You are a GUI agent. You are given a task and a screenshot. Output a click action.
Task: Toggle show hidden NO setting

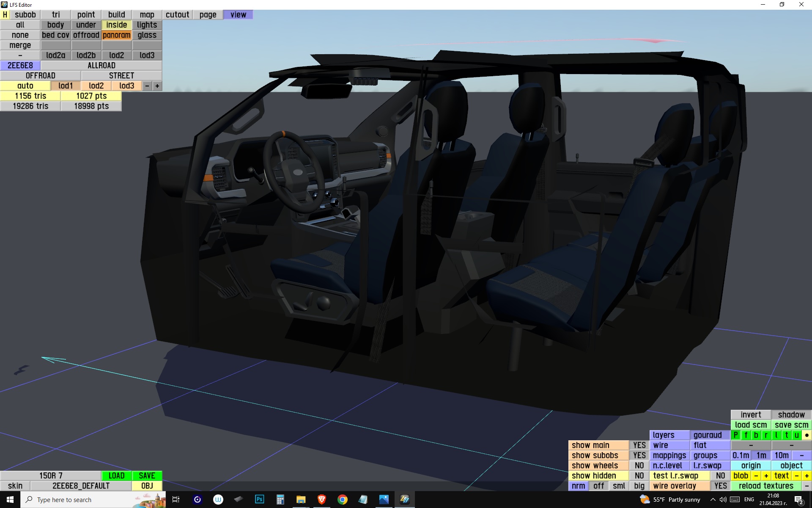639,475
